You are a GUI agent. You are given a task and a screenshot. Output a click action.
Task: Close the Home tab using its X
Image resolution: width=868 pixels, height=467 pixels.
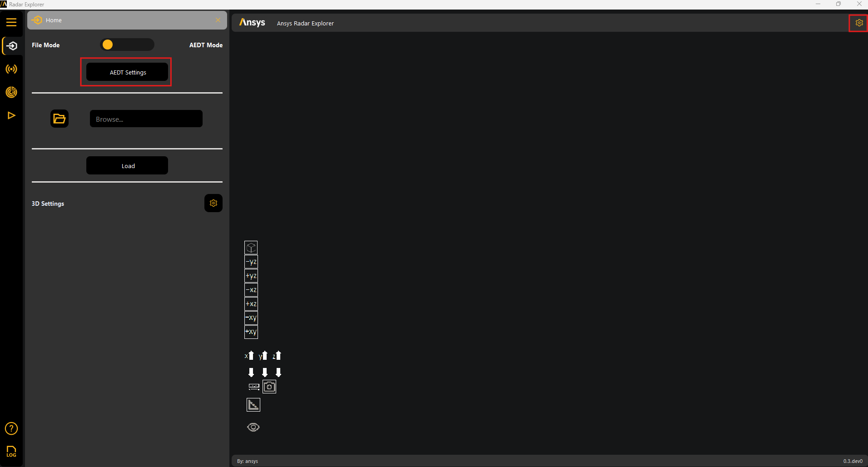coord(218,20)
